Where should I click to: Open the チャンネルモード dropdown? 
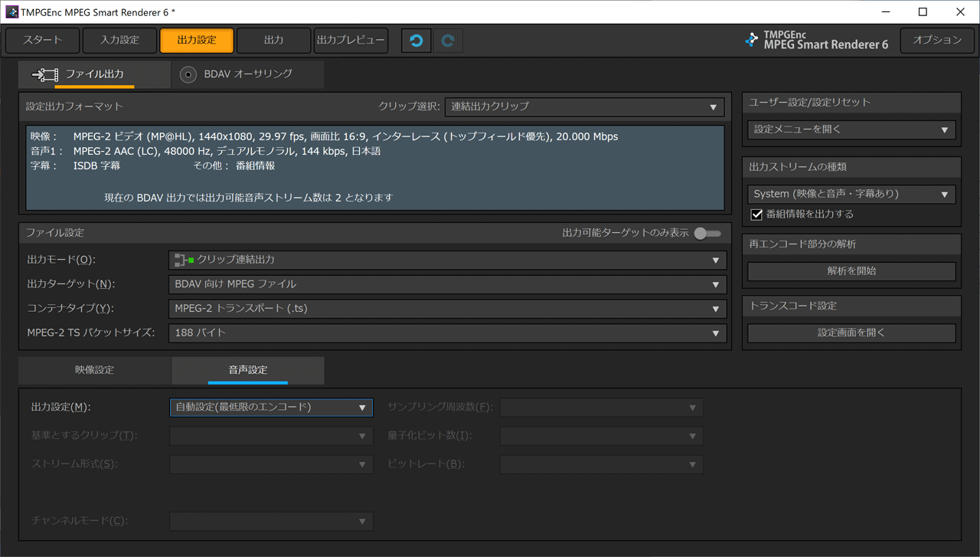click(271, 521)
